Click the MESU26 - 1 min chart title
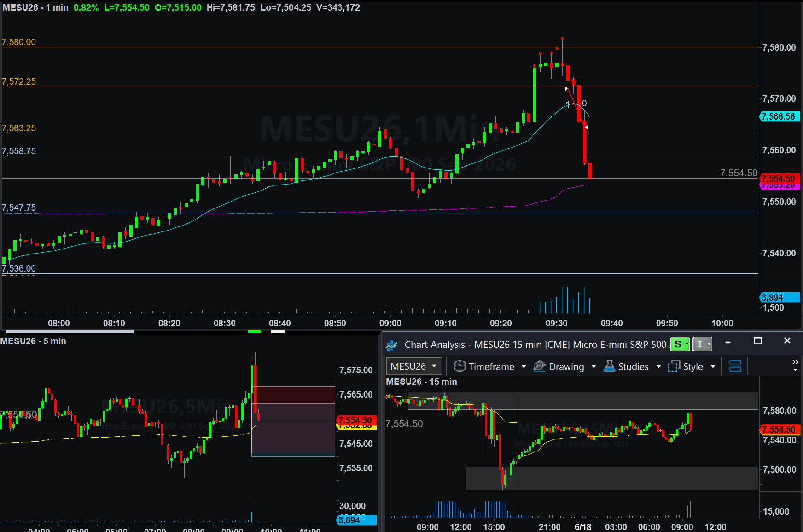The height and width of the screenshot is (532, 803). [35, 7]
